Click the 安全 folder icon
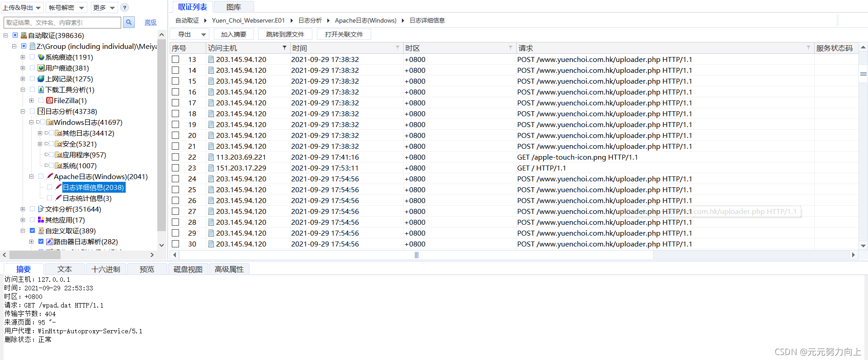The image size is (868, 360). (x=58, y=144)
